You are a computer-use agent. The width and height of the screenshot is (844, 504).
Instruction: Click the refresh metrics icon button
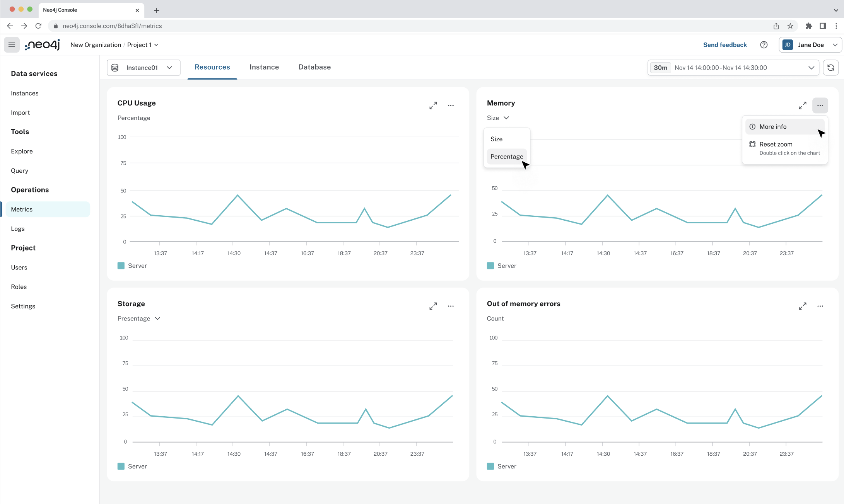click(x=830, y=68)
